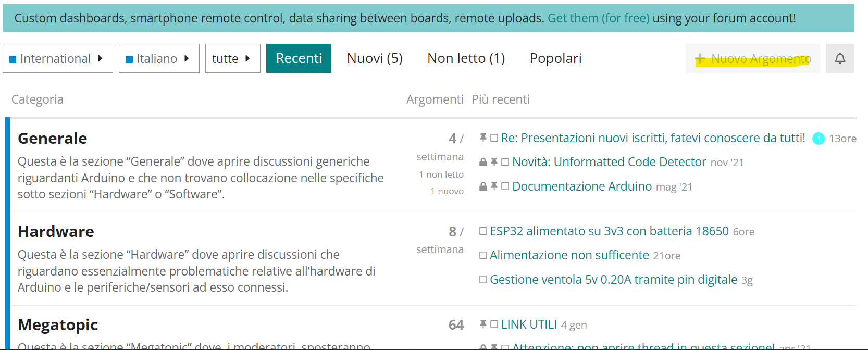Expand the Italiano subcategory dropdown
The width and height of the screenshot is (868, 350).
[159, 58]
